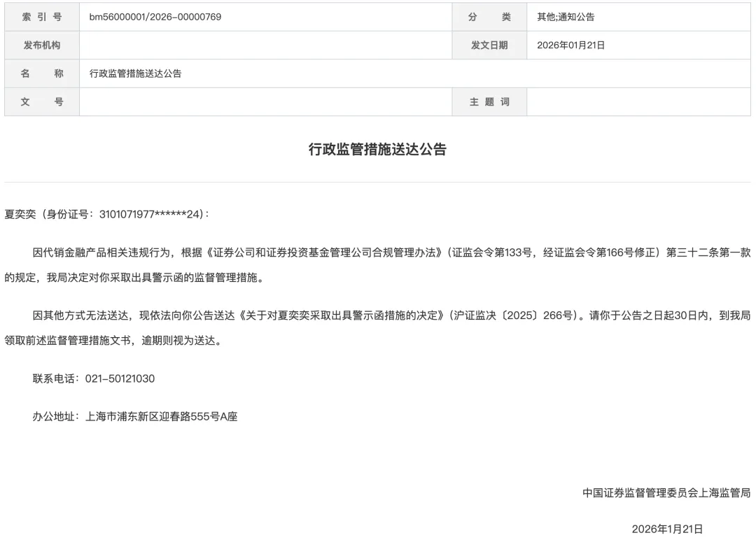Click the 主题词 label cell
Screen dimensions: 756x540
click(x=489, y=101)
